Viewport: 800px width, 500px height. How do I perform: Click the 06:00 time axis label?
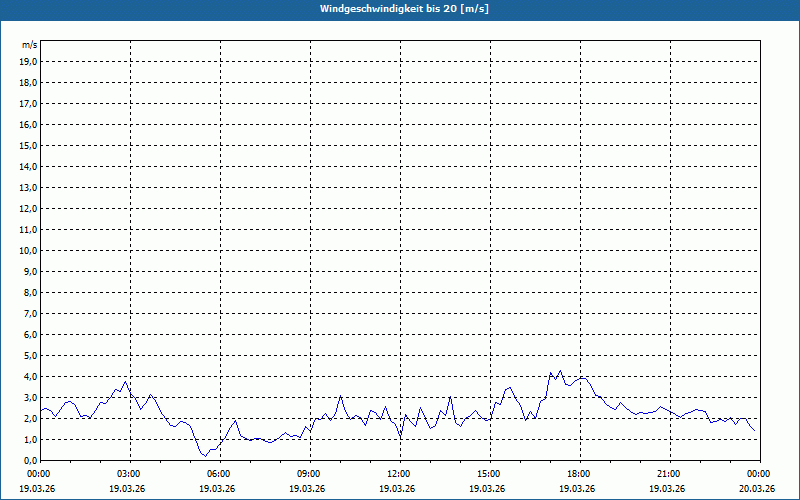218,474
